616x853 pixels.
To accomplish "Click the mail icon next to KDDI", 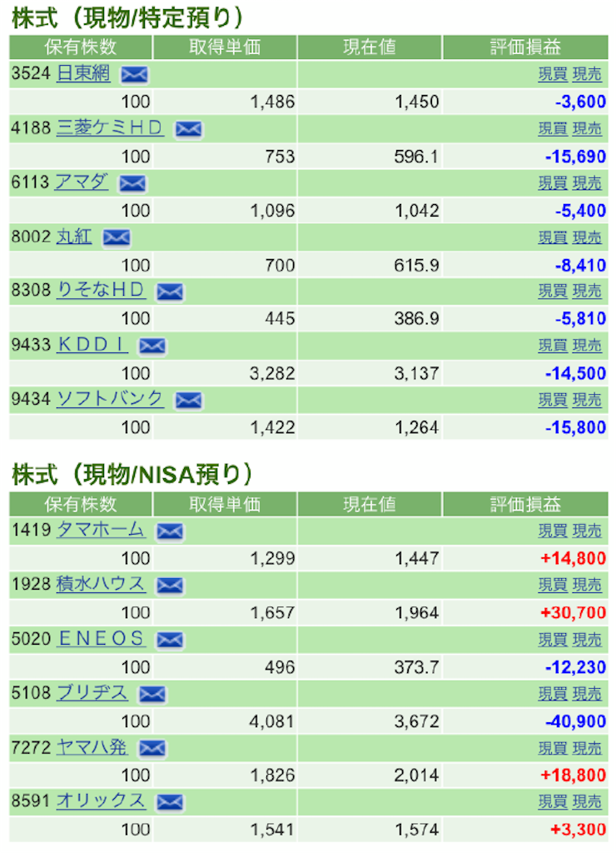I will click(x=152, y=346).
